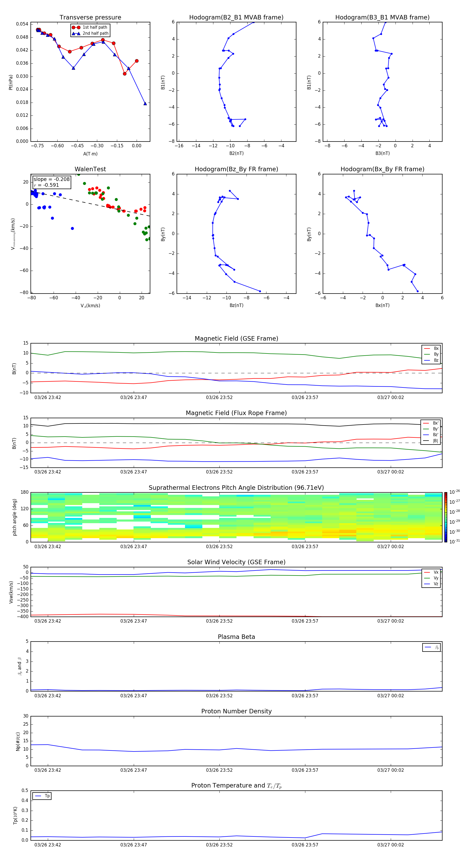This screenshot has width=473, height=868.
Task: Click the 'Hodogram(B2_B1 MVAB frame)' title
Action: point(236,18)
